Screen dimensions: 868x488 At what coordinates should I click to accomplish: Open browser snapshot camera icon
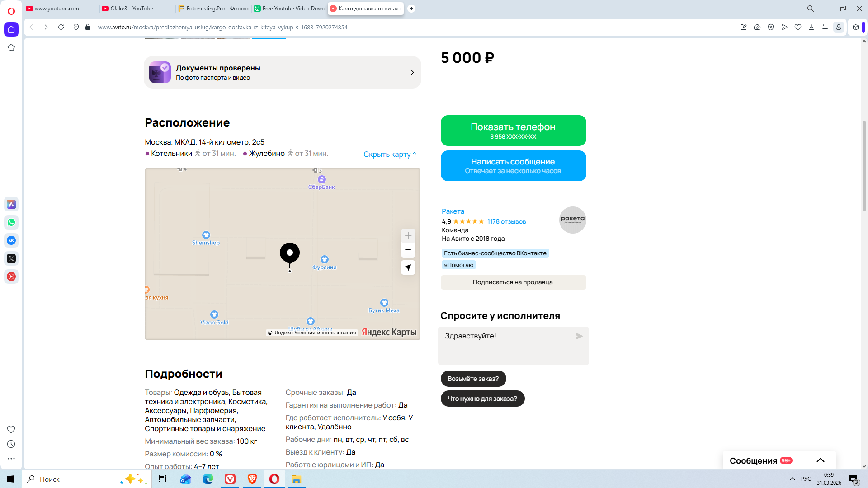tap(757, 27)
